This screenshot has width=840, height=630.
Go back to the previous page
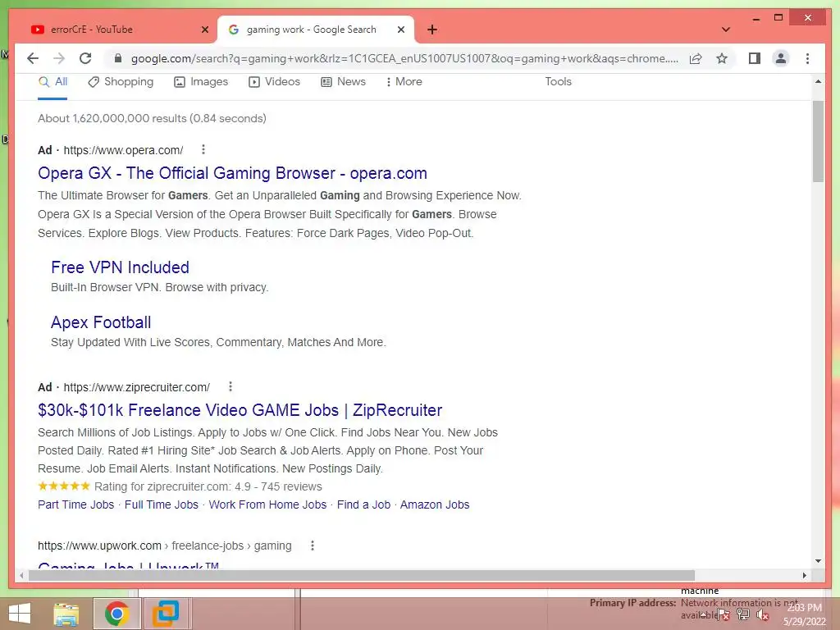(33, 58)
